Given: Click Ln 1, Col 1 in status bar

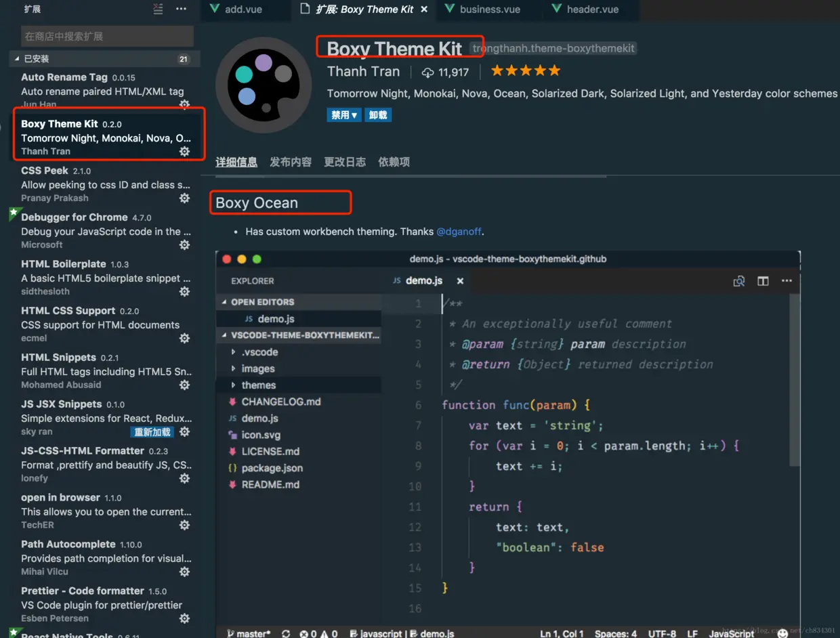Looking at the screenshot, I should click(x=562, y=634).
